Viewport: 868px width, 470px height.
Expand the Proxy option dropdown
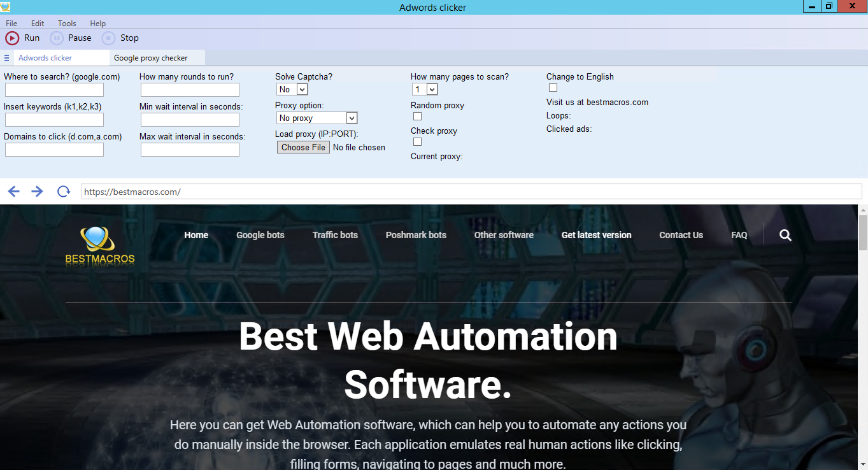click(x=317, y=118)
